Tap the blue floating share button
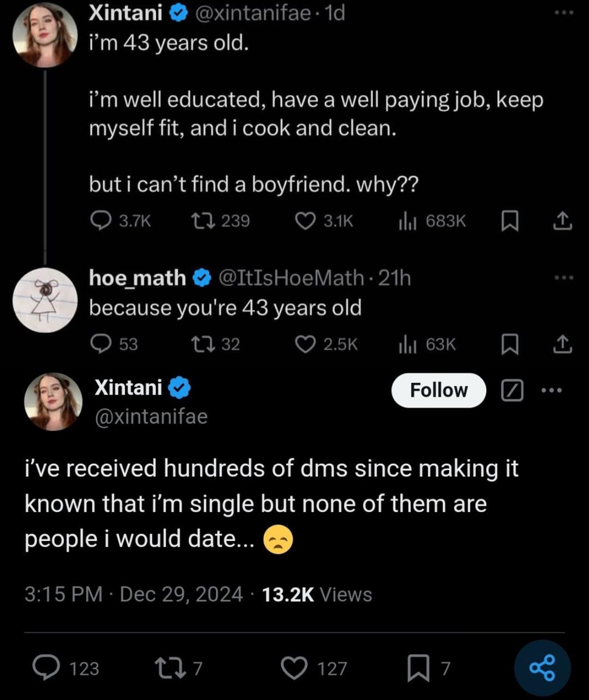The width and height of the screenshot is (589, 700). (x=542, y=668)
